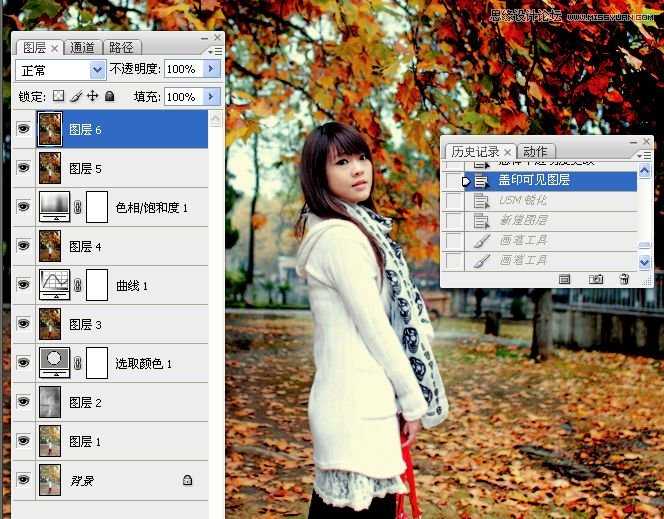Viewport: 664px width, 519px height.
Task: Switch to the 动作 tab
Action: pos(536,152)
